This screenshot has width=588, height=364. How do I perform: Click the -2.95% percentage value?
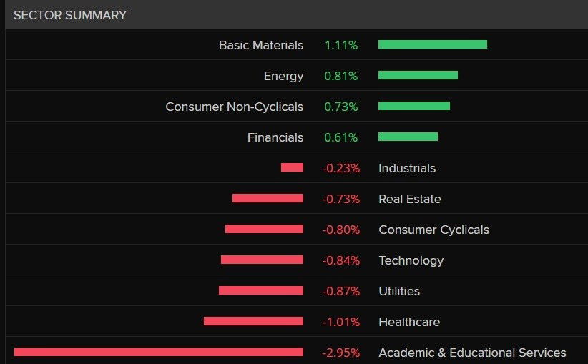tap(340, 353)
